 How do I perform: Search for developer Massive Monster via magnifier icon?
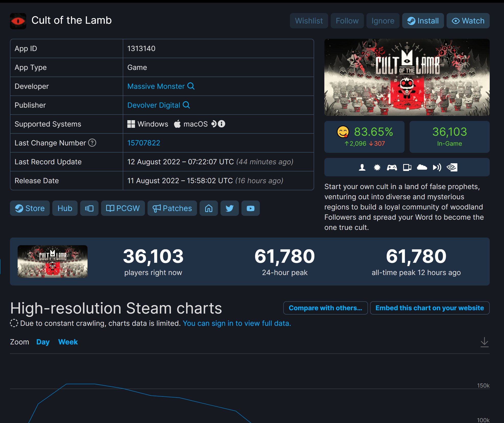tap(191, 86)
